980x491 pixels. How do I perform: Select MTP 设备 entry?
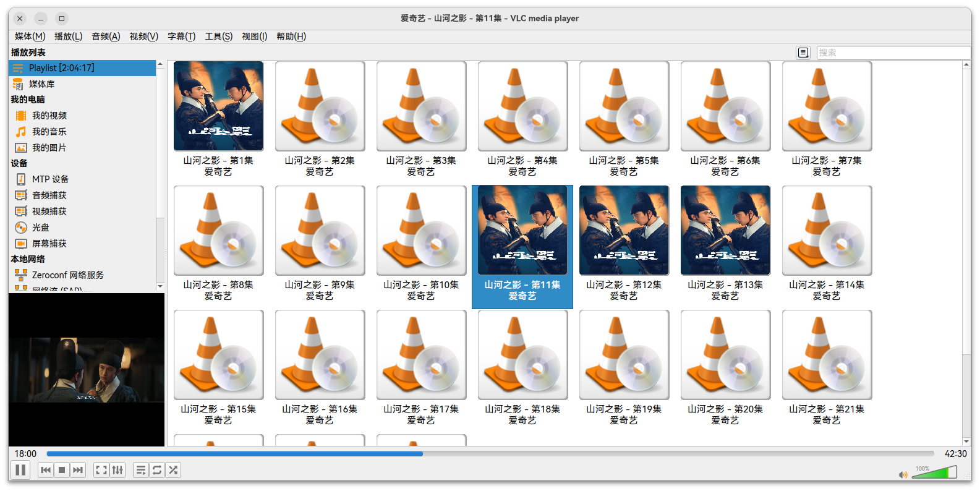click(x=82, y=179)
